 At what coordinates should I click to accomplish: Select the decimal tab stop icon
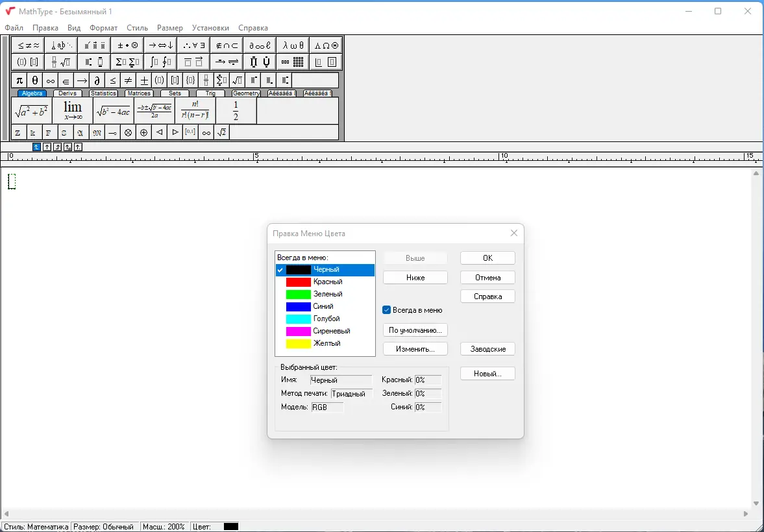[x=78, y=147]
